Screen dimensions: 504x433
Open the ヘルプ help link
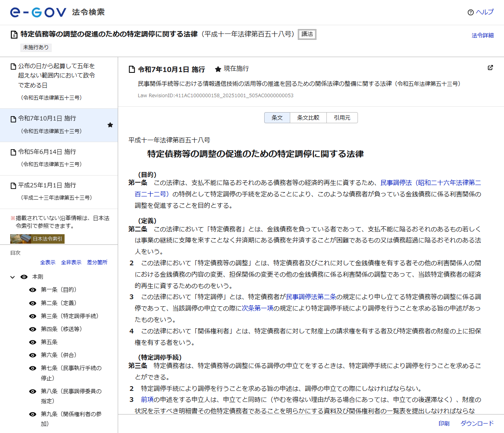coord(480,12)
